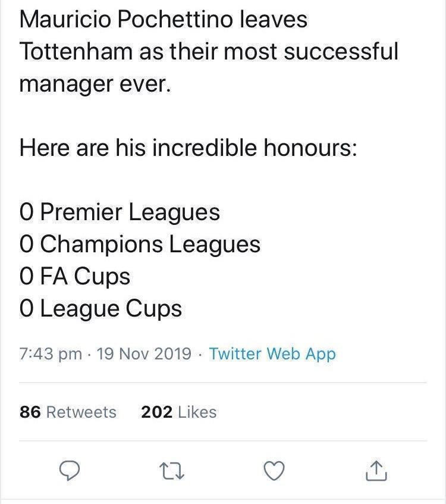Click the 'Mauricio Pochettino leaves' text line

163,20
